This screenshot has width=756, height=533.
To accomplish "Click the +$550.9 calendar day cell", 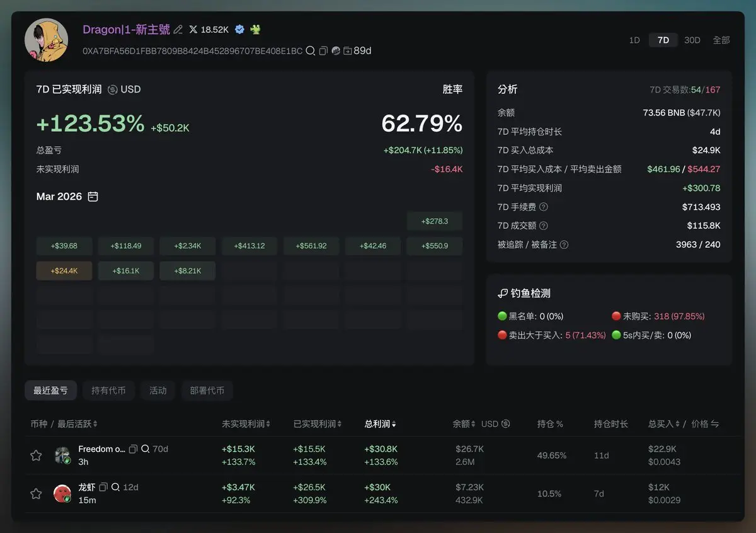I will 435,246.
